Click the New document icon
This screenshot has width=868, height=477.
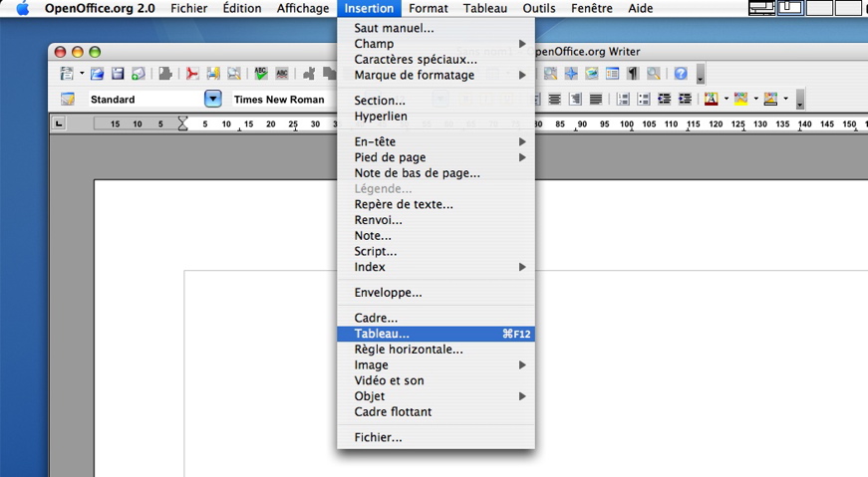(x=67, y=73)
